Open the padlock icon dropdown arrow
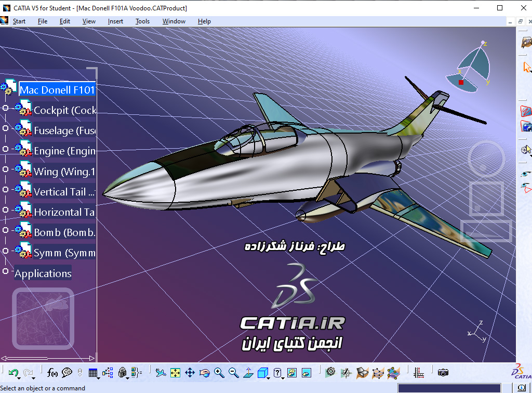The height and width of the screenshot is (393, 532). (128, 378)
